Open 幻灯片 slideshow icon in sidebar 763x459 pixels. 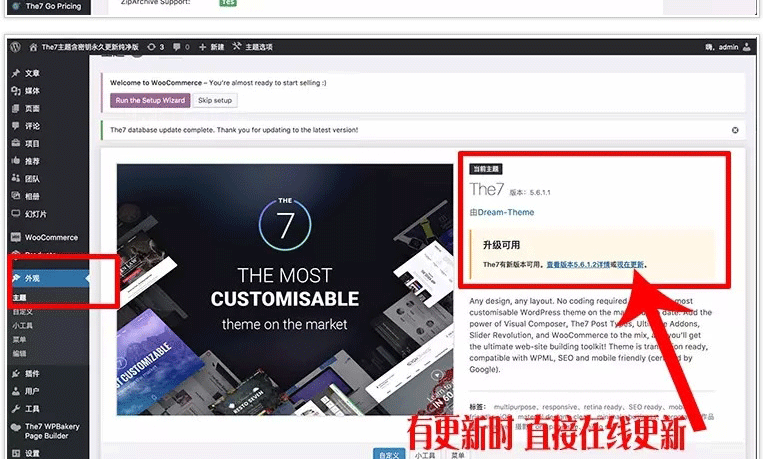16,214
